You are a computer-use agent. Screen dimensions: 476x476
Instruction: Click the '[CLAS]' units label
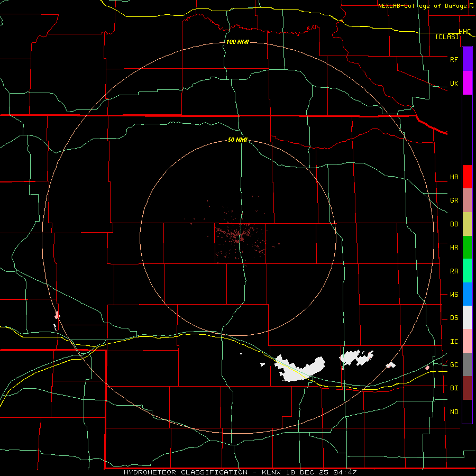click(447, 37)
